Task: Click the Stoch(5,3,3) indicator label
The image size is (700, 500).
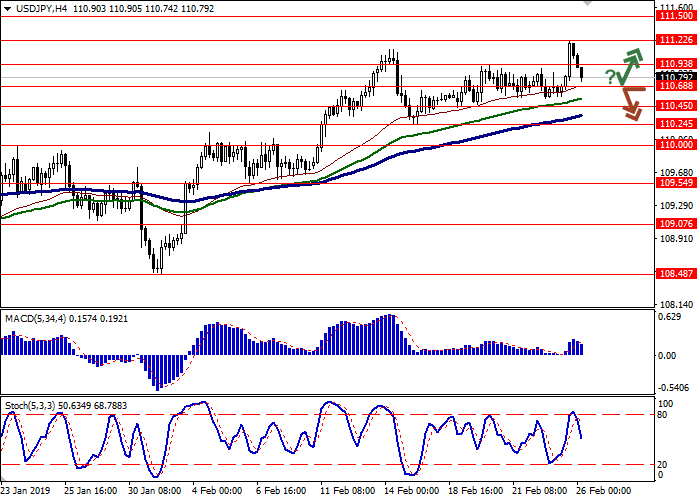Action: 36,407
